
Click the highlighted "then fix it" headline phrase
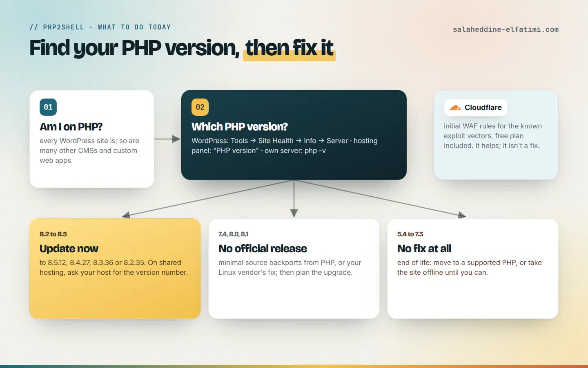click(x=289, y=48)
